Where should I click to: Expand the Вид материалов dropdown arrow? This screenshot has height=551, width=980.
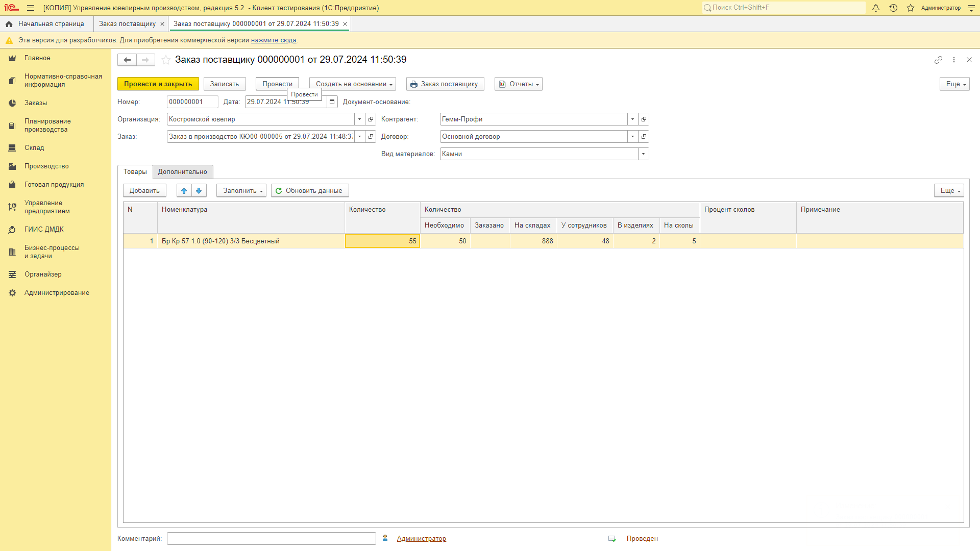click(x=643, y=154)
